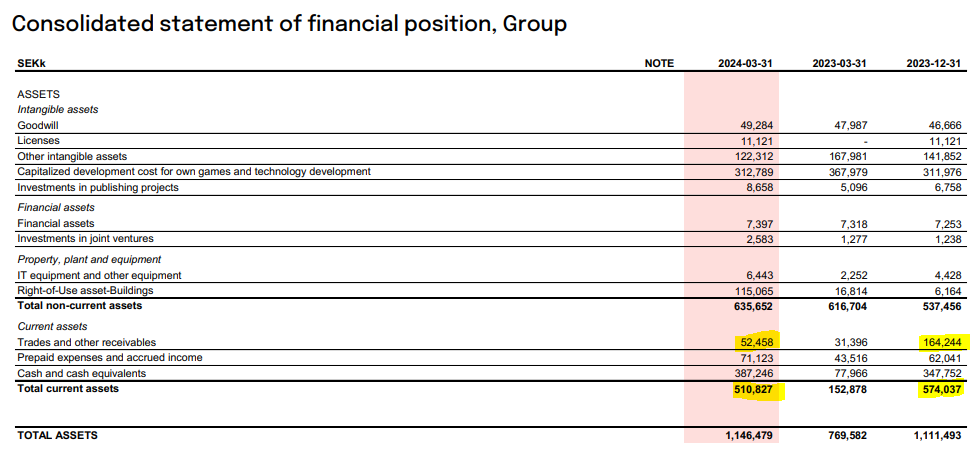Click the highlighted 52,458 receivables value
Image resolution: width=980 pixels, height=454 pixels.
(757, 342)
